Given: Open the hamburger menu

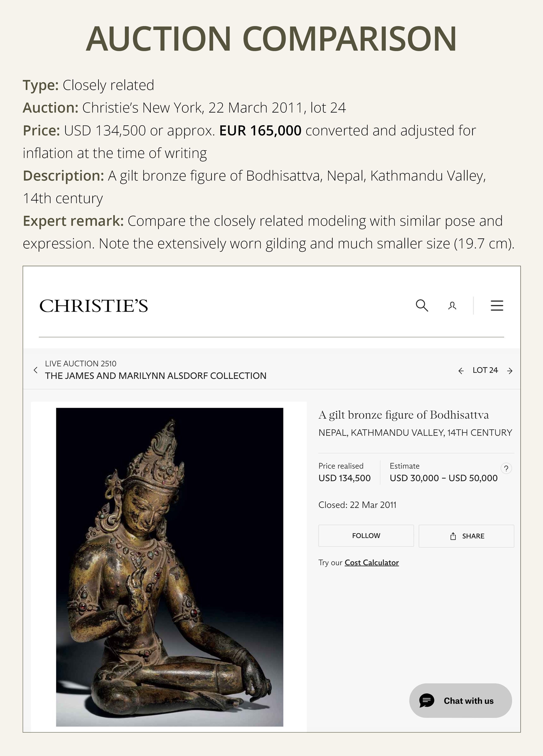Looking at the screenshot, I should (497, 305).
